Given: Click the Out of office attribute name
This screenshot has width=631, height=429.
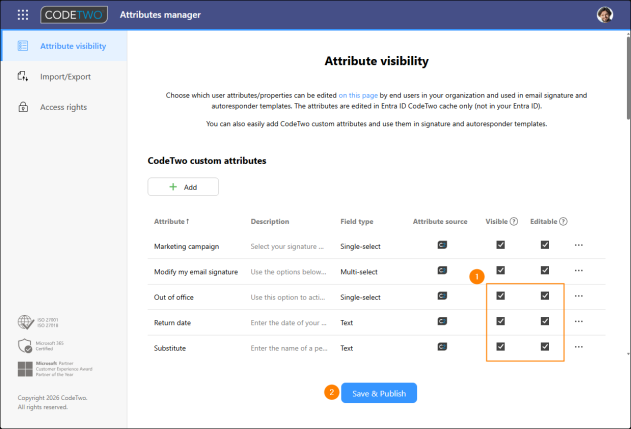Looking at the screenshot, I should pos(173,297).
